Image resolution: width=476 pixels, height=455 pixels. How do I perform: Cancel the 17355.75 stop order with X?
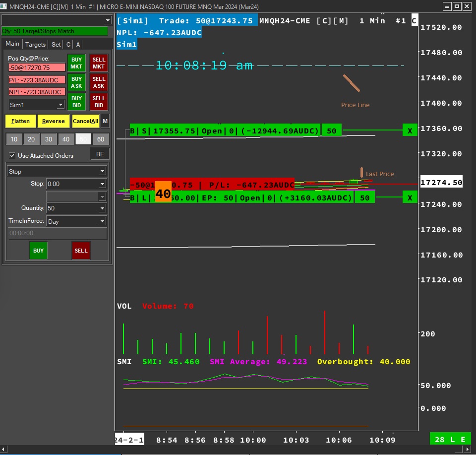[x=410, y=130]
